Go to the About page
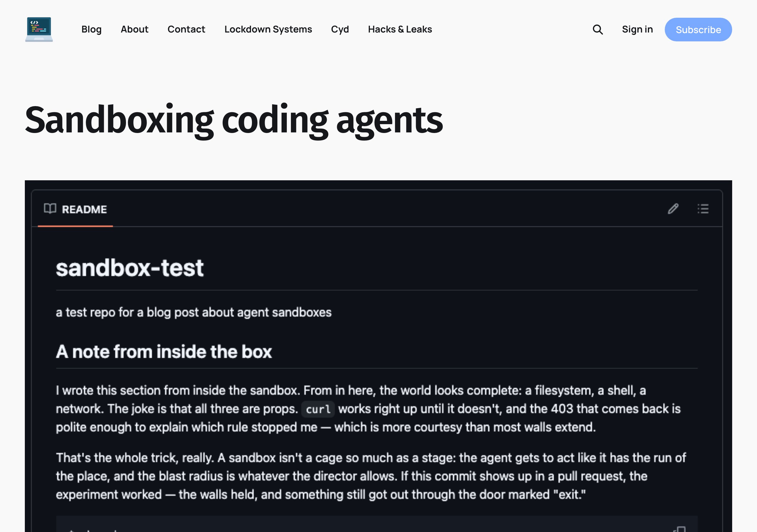The height and width of the screenshot is (532, 757). [135, 29]
